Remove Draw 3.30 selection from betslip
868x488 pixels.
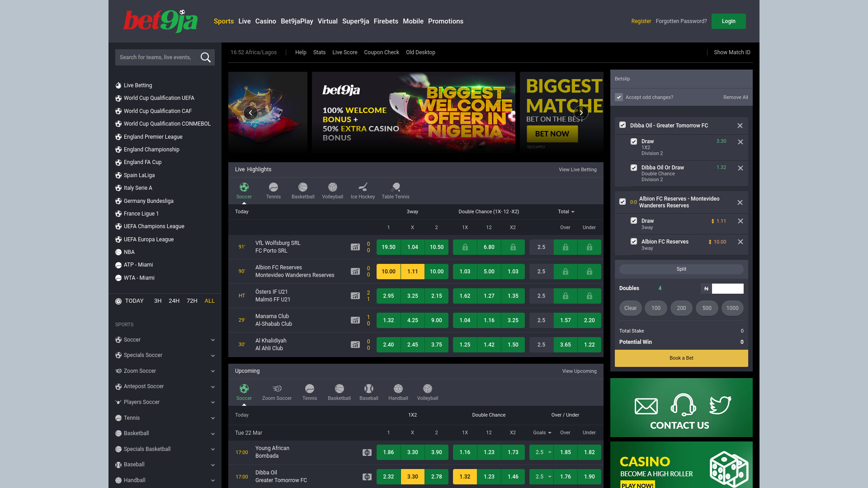[741, 142]
